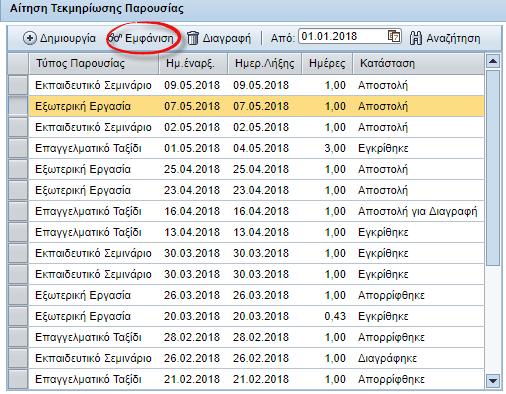
Task: Select row marker for 01.05.2018 Επαγγελματικό Ταξίδι
Action: click(x=18, y=148)
